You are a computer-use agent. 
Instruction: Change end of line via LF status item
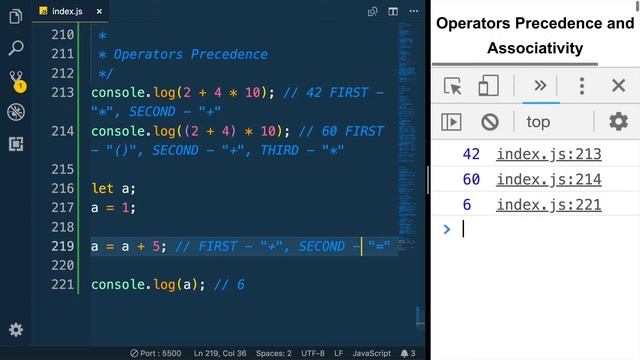[338, 353]
